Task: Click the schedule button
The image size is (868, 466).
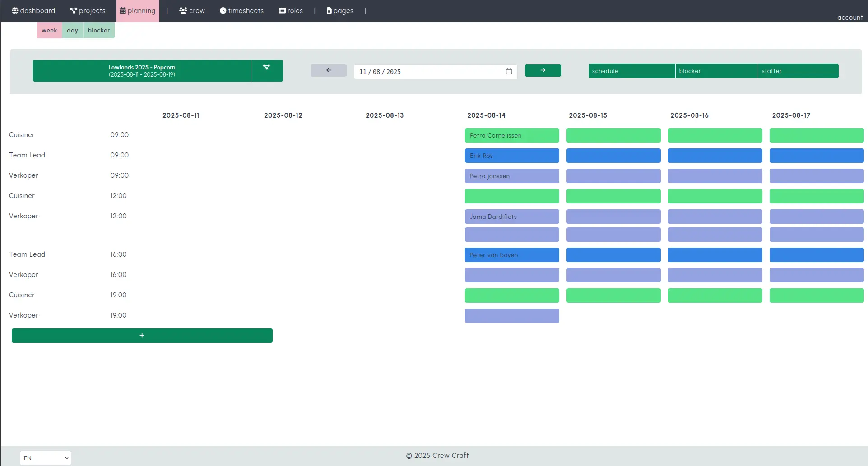Action: coord(631,71)
